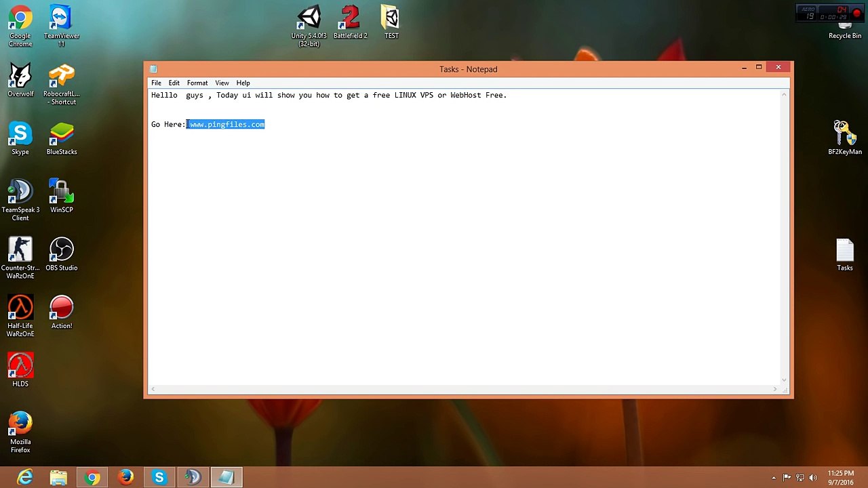
Task: Open the Format menu
Action: (197, 83)
